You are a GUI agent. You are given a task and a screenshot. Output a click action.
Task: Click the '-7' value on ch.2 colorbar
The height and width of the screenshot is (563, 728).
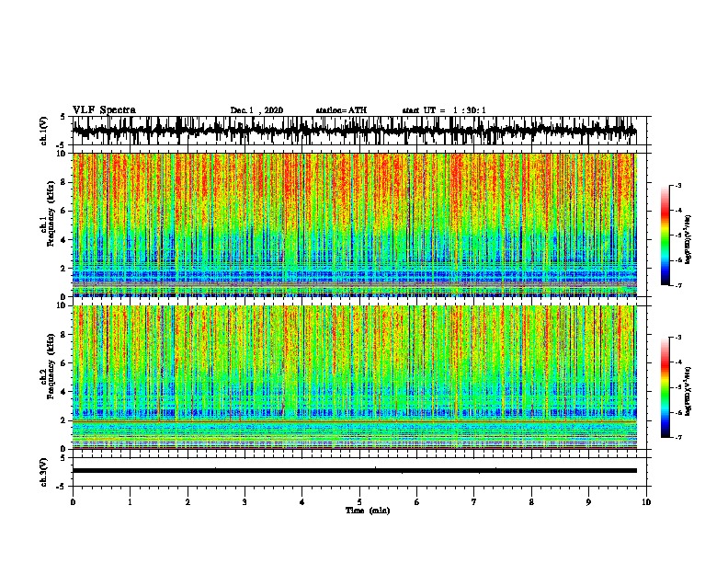[x=678, y=438]
